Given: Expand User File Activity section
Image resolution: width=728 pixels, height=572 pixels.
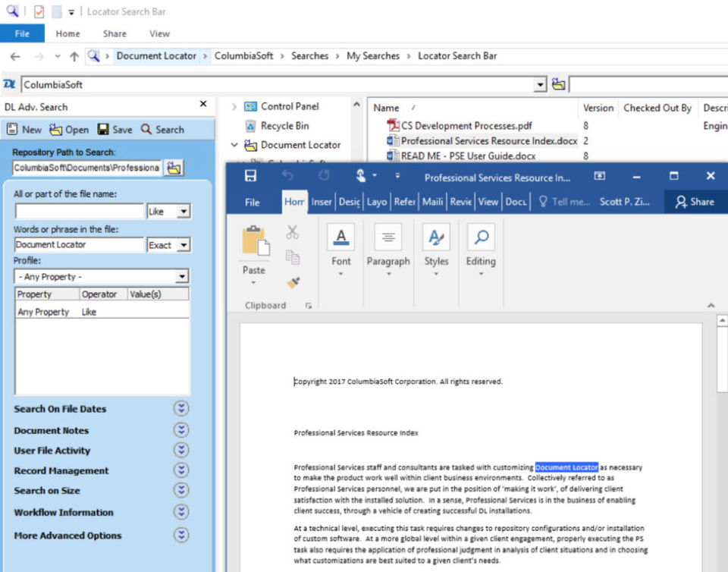Looking at the screenshot, I should pyautogui.click(x=181, y=450).
